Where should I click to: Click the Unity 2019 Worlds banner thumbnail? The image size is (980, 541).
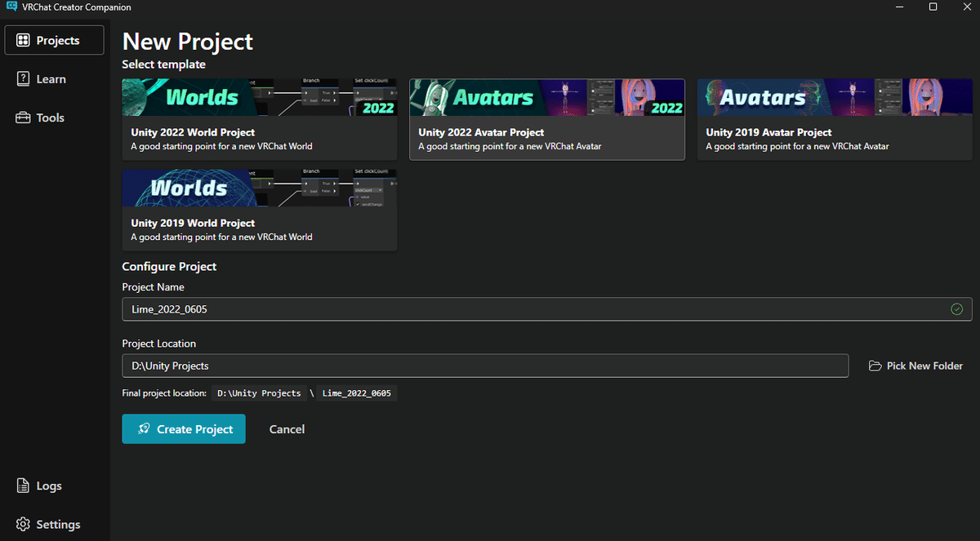(x=260, y=188)
